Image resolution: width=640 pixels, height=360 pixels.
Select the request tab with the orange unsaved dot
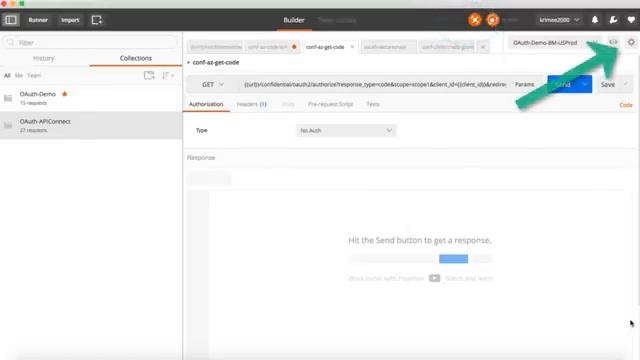point(271,47)
